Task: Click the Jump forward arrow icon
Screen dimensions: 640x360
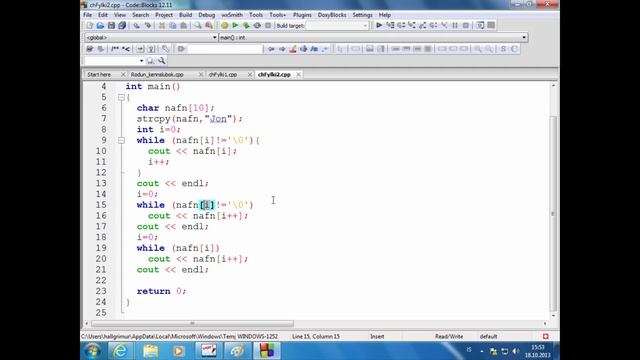Action: pyautogui.click(x=282, y=49)
